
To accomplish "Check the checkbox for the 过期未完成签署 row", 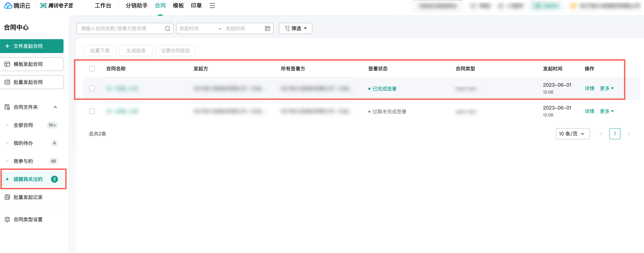I will 92,111.
